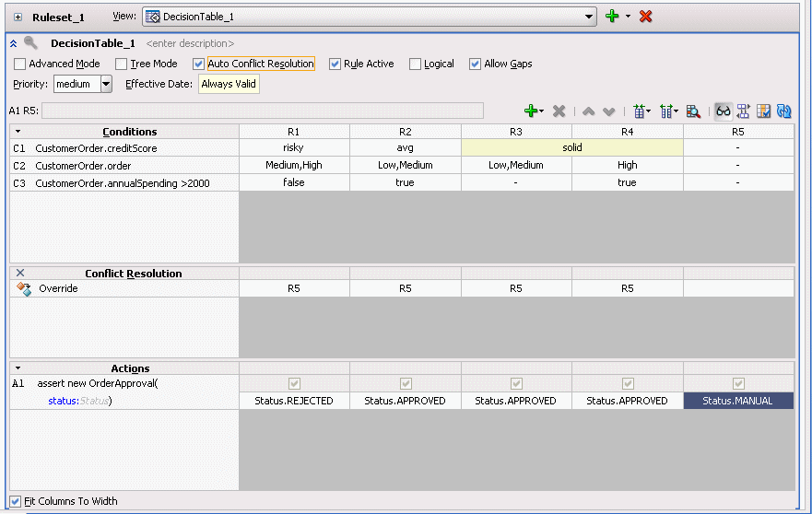Select condition row C2 CustomerOrder.order
This screenshot has height=514, width=812.
coord(124,166)
